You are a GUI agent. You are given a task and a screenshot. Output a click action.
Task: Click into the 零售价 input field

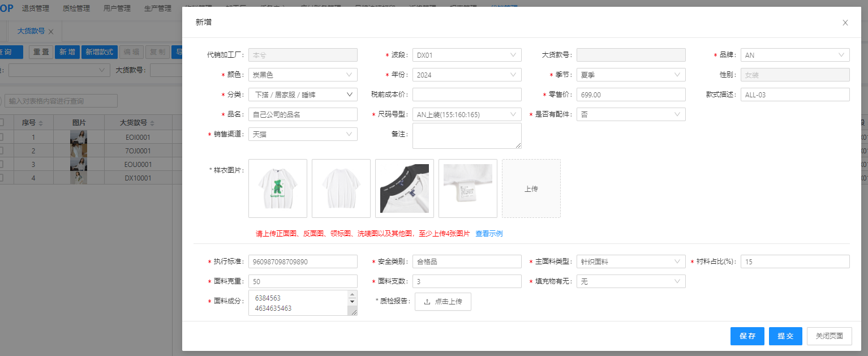click(630, 95)
